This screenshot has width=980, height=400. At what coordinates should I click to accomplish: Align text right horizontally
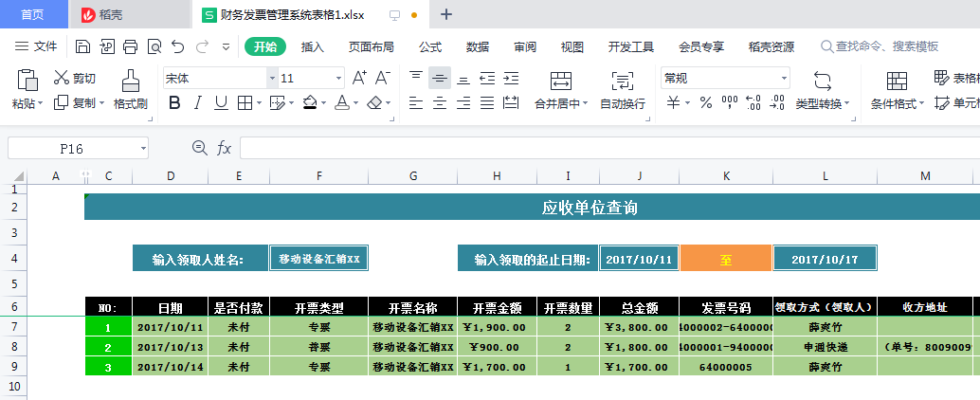tap(463, 103)
